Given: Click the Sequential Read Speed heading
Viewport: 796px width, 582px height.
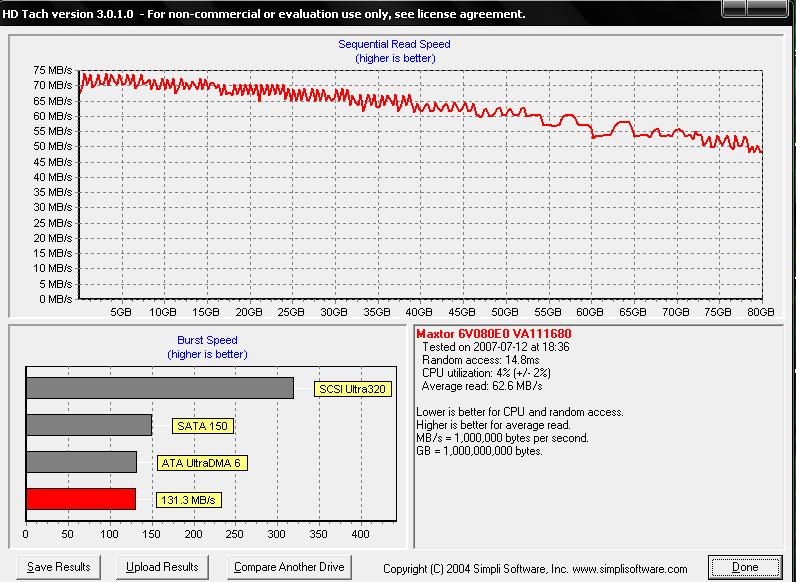Looking at the screenshot, I should tap(394, 44).
